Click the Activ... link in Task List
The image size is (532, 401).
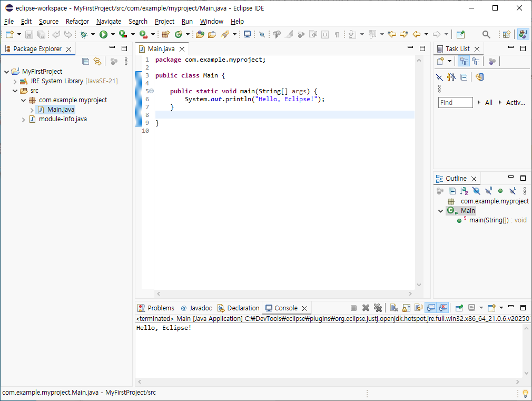coord(515,103)
